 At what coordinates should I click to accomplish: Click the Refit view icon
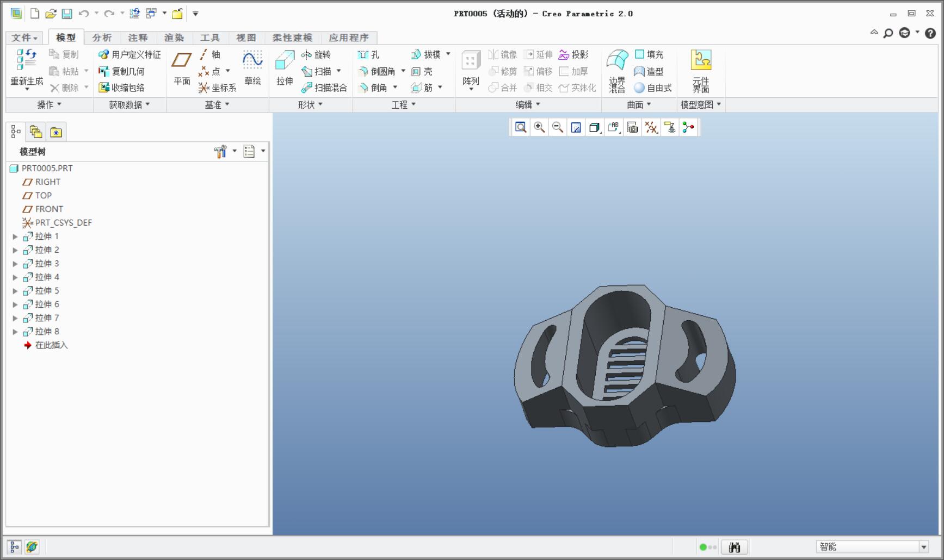(x=521, y=127)
